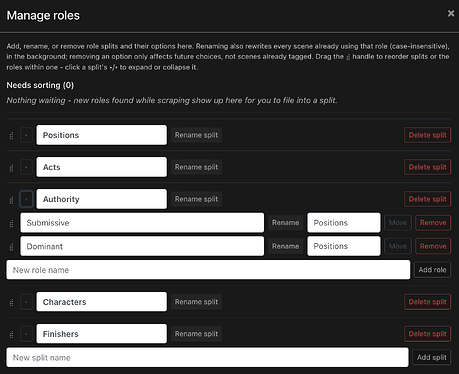Expand the Positions split
The width and height of the screenshot is (459, 374).
[x=26, y=135]
